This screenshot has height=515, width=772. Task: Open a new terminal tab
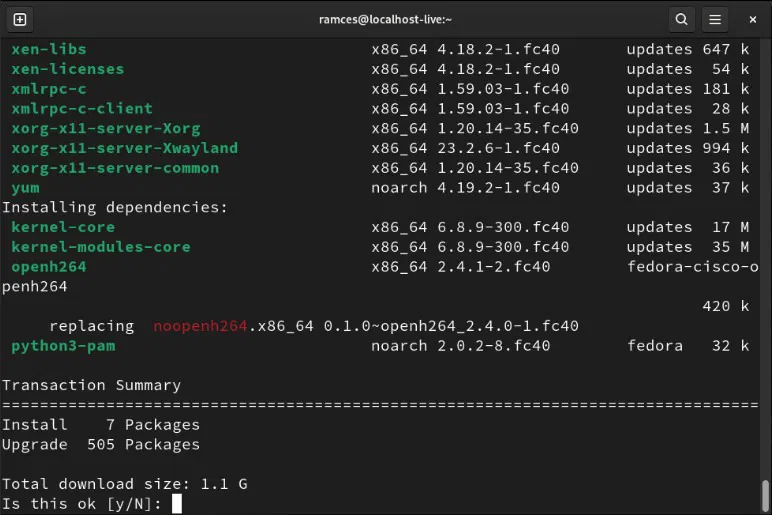(x=20, y=19)
